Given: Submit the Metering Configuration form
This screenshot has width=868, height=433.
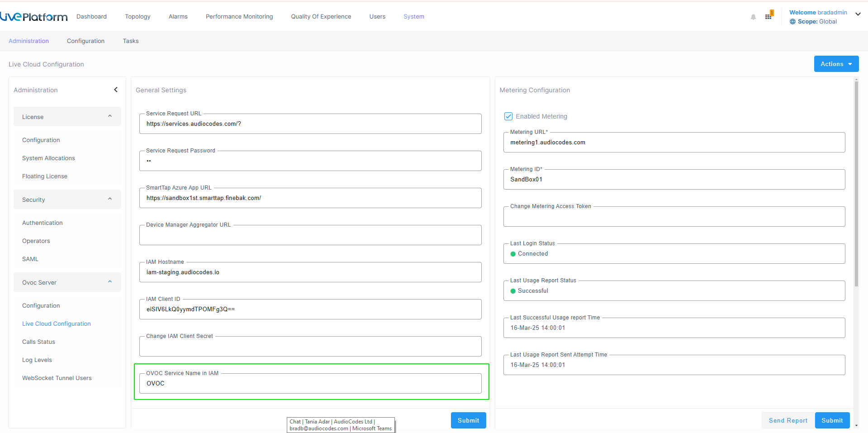Looking at the screenshot, I should (x=832, y=420).
